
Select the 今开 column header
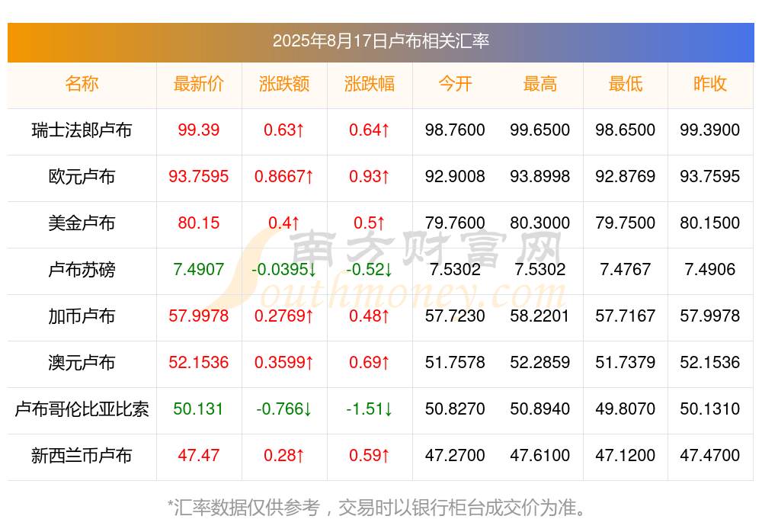pos(455,84)
